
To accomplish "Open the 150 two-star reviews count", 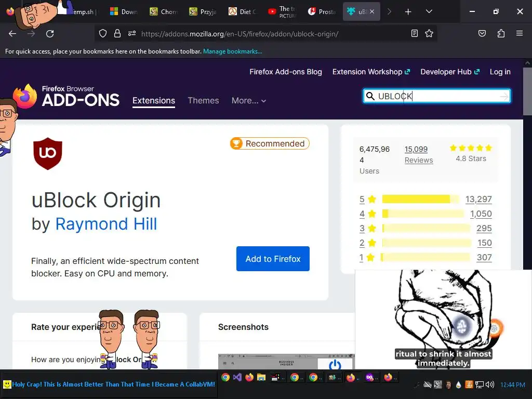I will pos(485,243).
